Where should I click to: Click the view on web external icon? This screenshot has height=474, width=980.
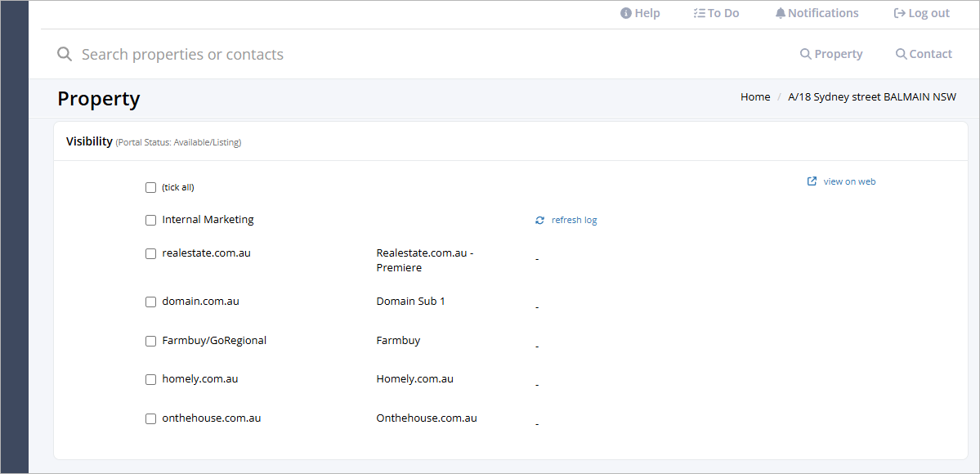pyautogui.click(x=812, y=181)
